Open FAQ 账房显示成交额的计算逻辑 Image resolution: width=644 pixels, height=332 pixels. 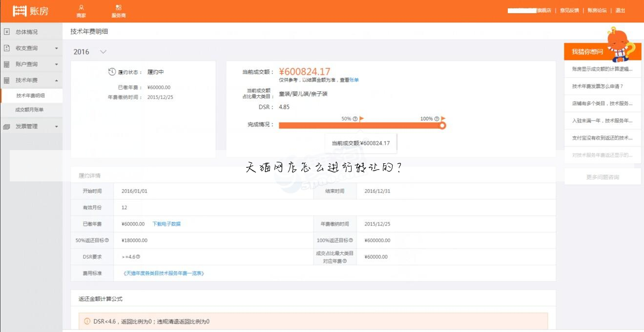tap(602, 69)
